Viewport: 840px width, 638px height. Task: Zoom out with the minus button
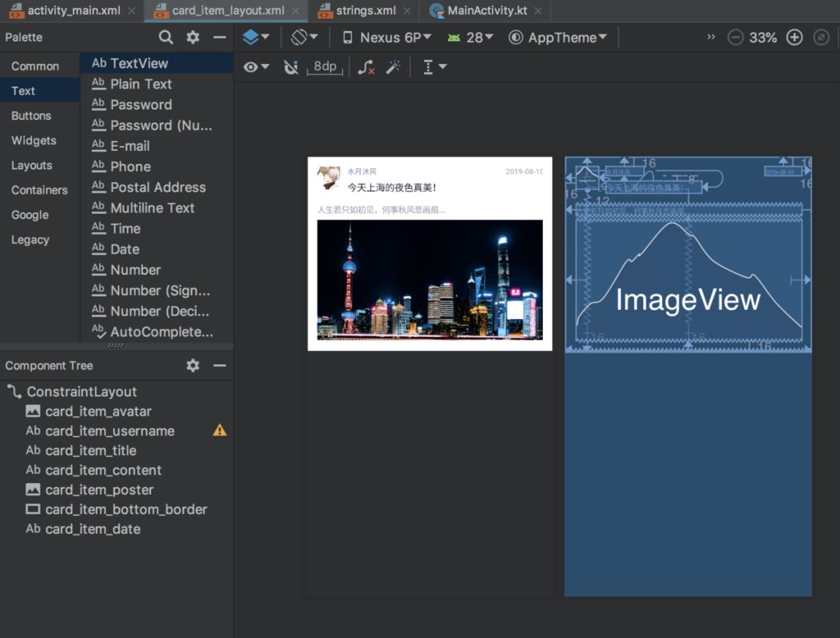[735, 37]
